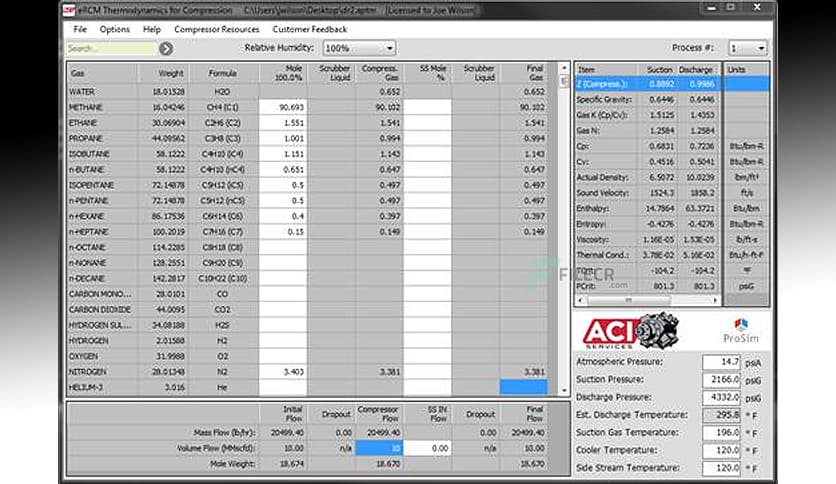The width and height of the screenshot is (836, 484).
Task: Click the Cooler Temperature field
Action: click(721, 450)
